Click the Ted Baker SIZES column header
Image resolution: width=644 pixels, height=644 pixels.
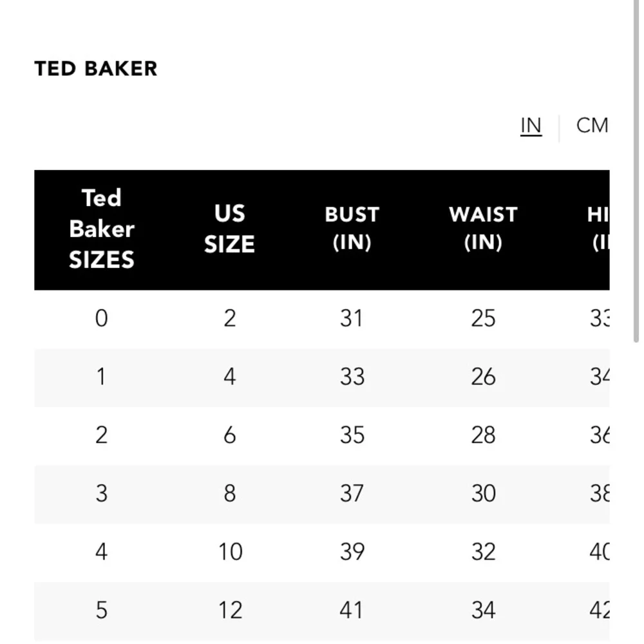[x=102, y=229]
